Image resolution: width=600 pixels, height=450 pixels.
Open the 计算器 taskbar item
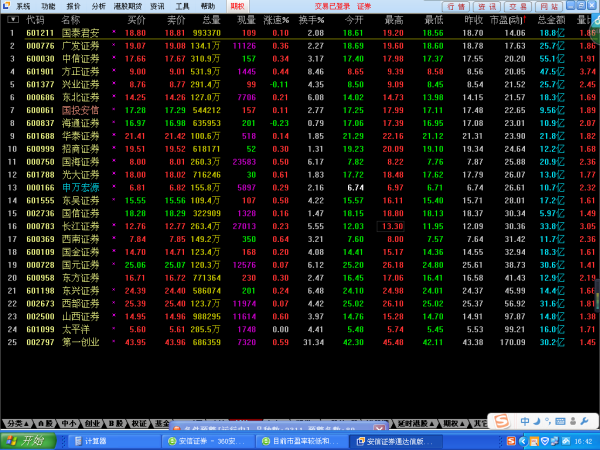114,442
